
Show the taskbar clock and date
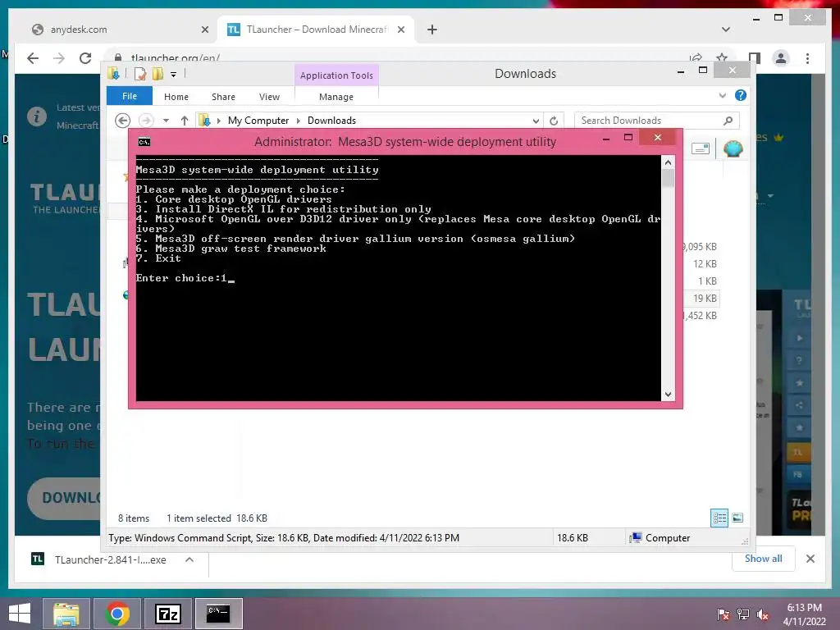[x=804, y=614]
